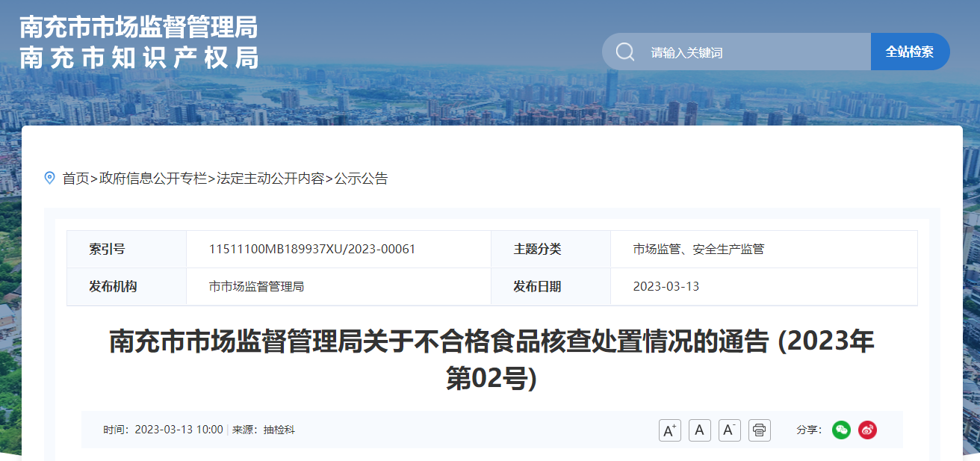
Task: Focus the keyword search input field
Action: click(x=747, y=52)
